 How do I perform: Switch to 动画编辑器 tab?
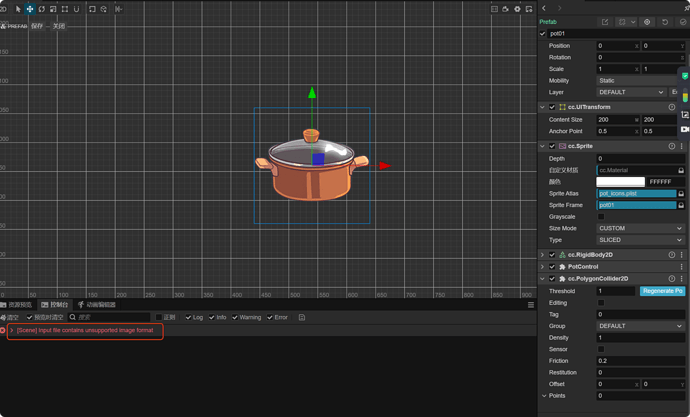tap(96, 305)
